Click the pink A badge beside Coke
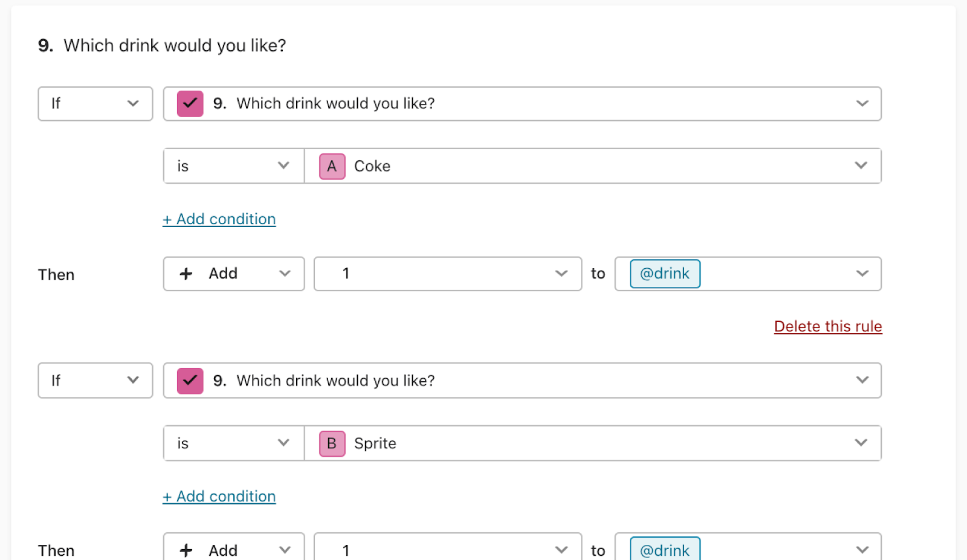967x560 pixels. (332, 166)
